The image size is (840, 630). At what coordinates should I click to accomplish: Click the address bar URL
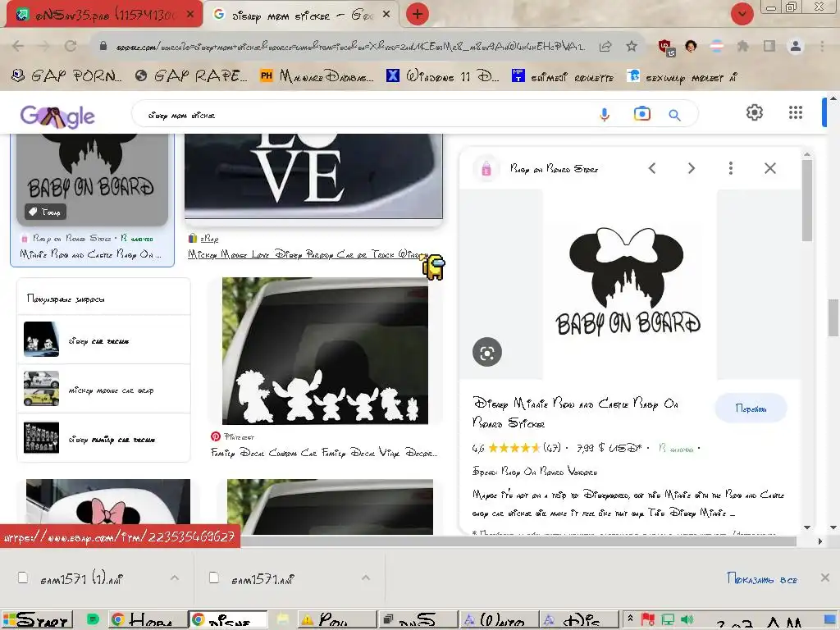tap(350, 47)
